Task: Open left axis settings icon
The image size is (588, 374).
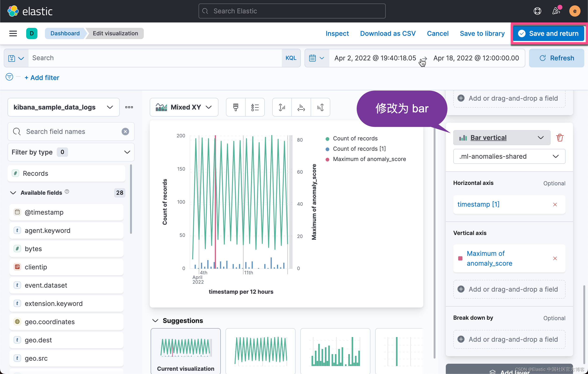Action: pyautogui.click(x=282, y=107)
